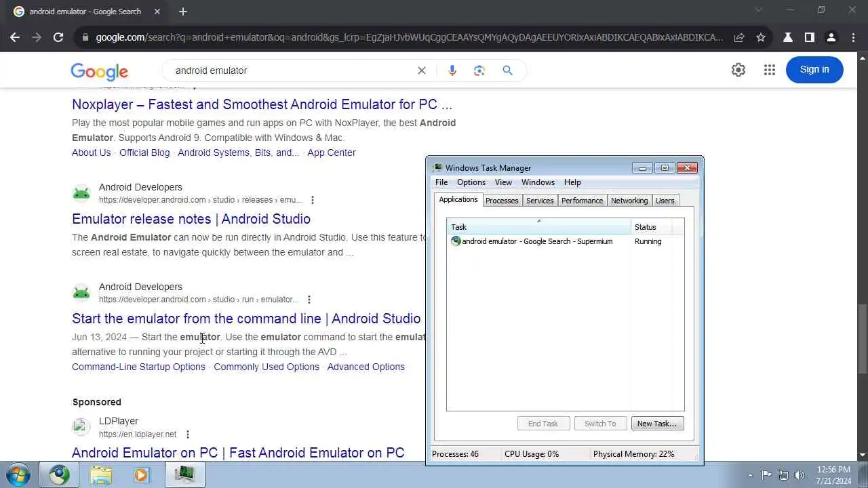Click the browser back arrow

coord(15,38)
